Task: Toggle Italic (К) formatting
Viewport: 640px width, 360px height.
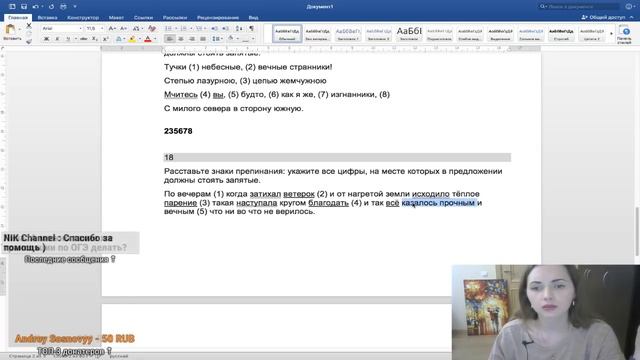Action: 57,39
